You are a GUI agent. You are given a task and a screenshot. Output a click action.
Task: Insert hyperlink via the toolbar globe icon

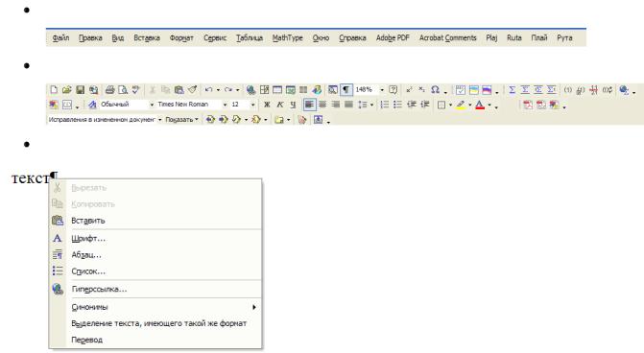[x=250, y=89]
